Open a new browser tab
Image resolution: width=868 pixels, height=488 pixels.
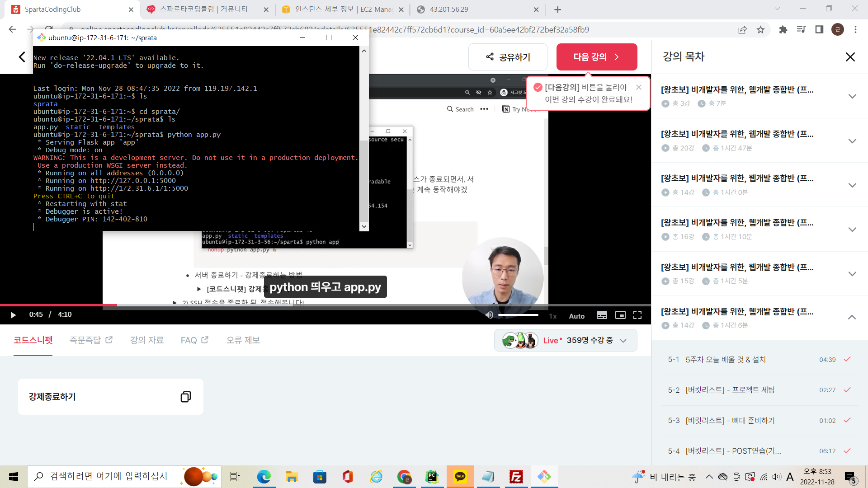coord(558,9)
